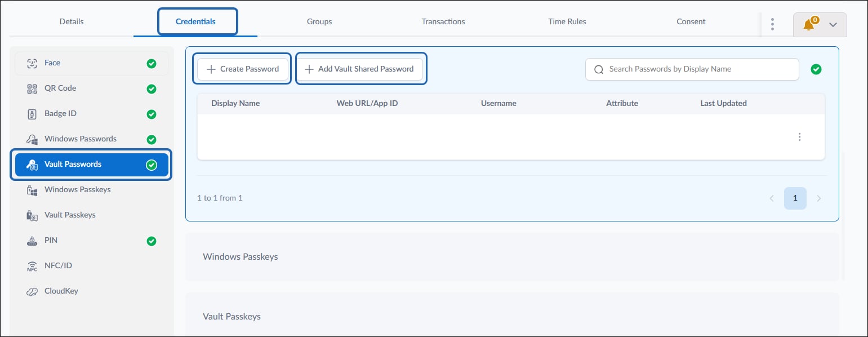Image resolution: width=868 pixels, height=337 pixels.
Task: Switch to the Consent tab
Action: click(x=691, y=21)
